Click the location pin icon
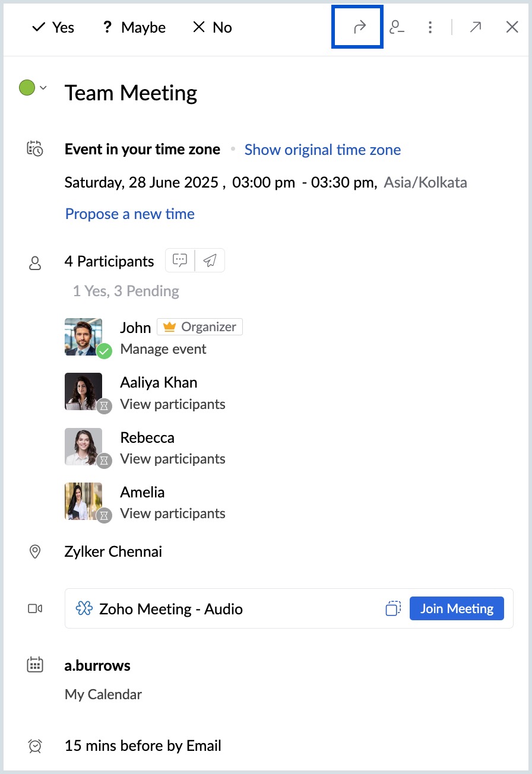 click(35, 551)
